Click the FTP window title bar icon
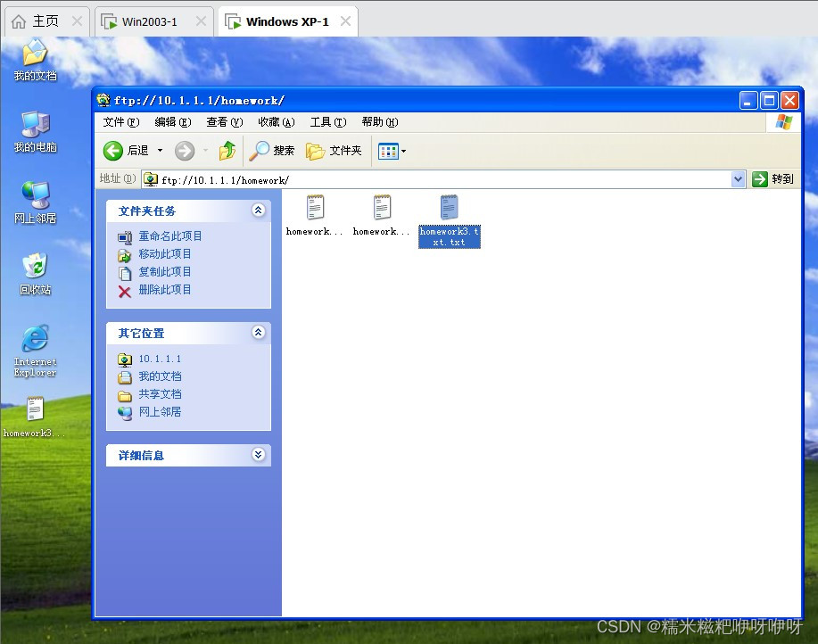This screenshot has height=644, width=818. coord(103,100)
